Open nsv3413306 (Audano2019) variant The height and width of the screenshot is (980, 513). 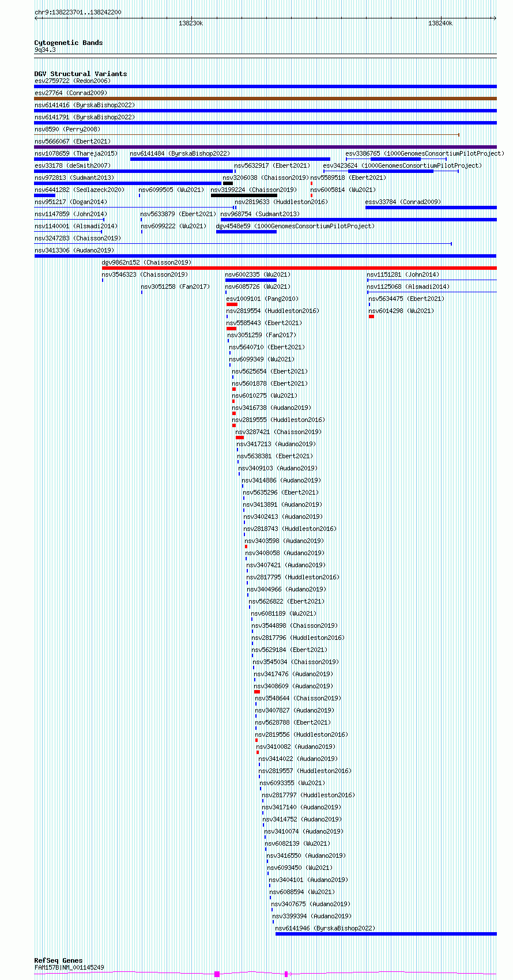(74, 250)
